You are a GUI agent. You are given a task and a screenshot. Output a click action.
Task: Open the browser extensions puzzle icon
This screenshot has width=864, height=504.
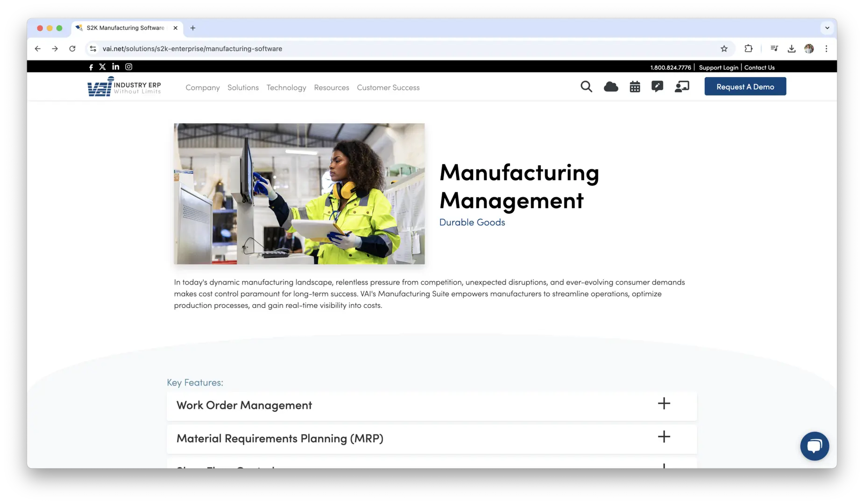pyautogui.click(x=748, y=49)
